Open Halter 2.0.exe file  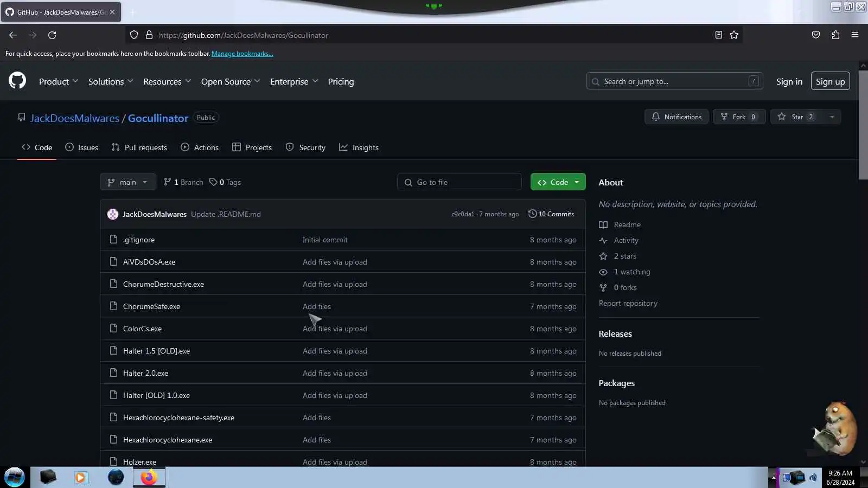coord(145,373)
